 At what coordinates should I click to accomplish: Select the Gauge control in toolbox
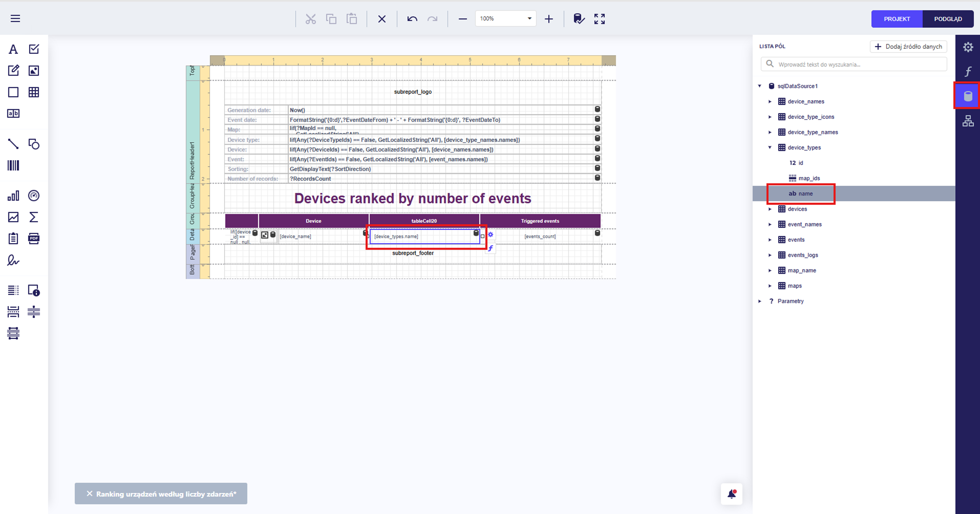pyautogui.click(x=34, y=196)
